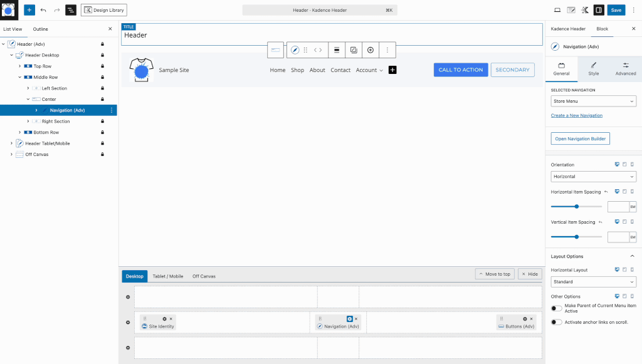Open settings gear for Site Identity block
The image size is (642, 364).
(165, 319)
